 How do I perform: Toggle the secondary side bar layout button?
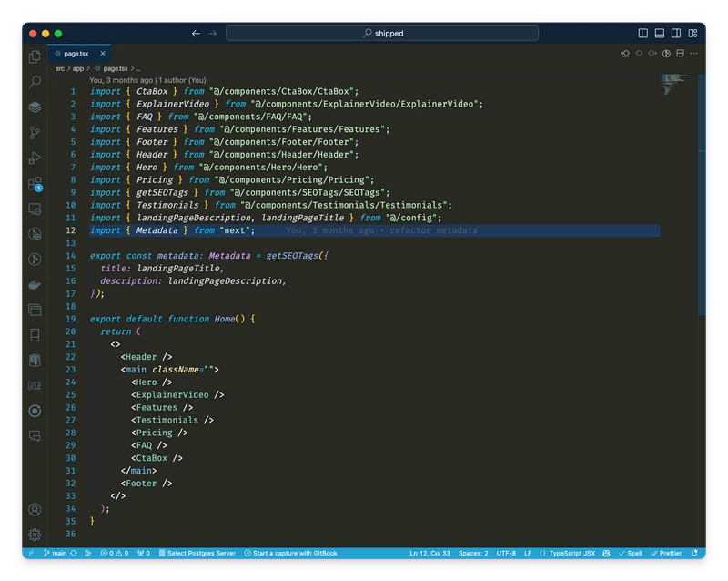coord(676,34)
